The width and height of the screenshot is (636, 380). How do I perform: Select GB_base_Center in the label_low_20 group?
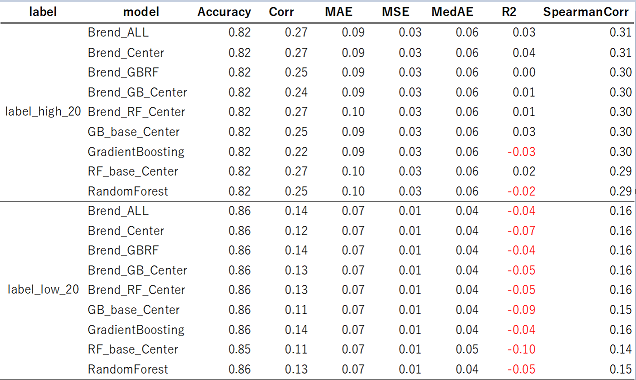(133, 310)
